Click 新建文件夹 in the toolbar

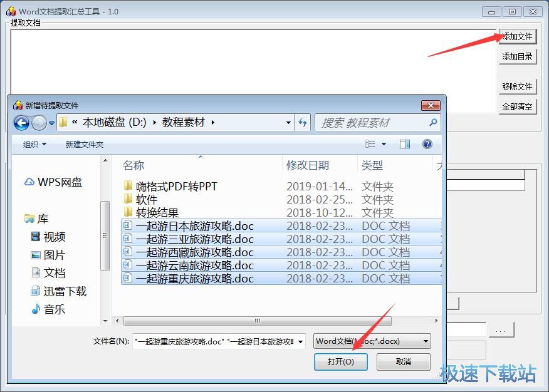(x=85, y=144)
